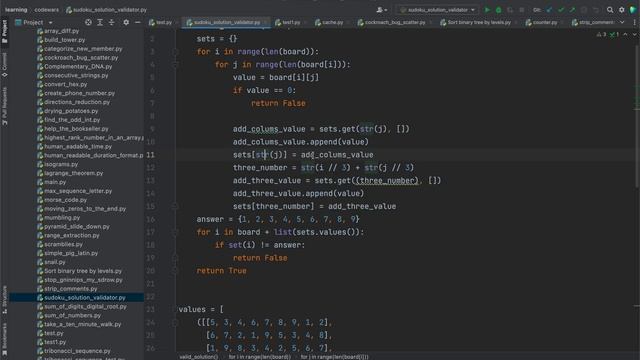The width and height of the screenshot is (640, 360).
Task: Toggle the Commit tool window side tab
Action: coord(4,64)
